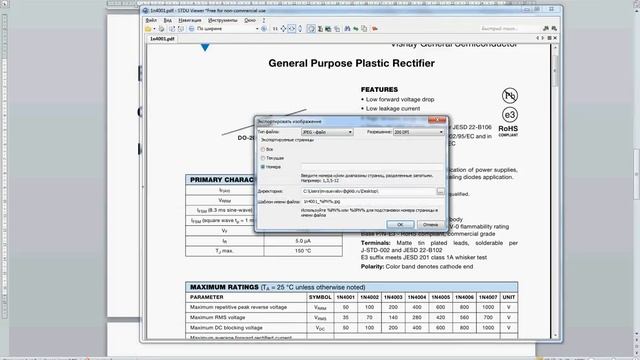Open the file type JPEG dropdown
This screenshot has height=360, width=640.
(x=327, y=132)
